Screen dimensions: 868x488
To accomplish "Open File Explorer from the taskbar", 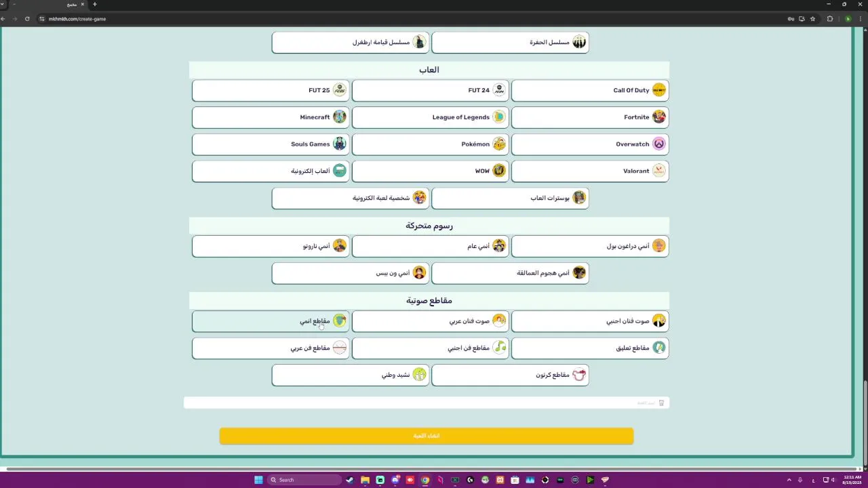I will (365, 480).
